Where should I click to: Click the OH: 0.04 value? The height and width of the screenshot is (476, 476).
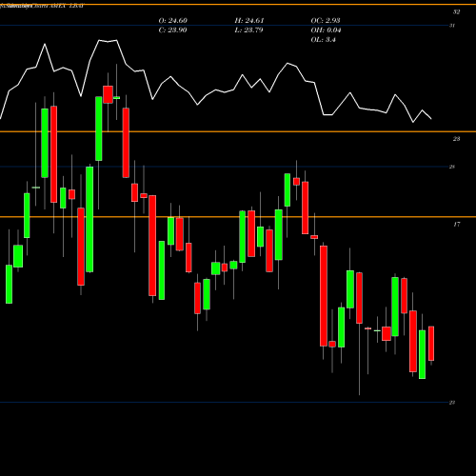pos(326,30)
